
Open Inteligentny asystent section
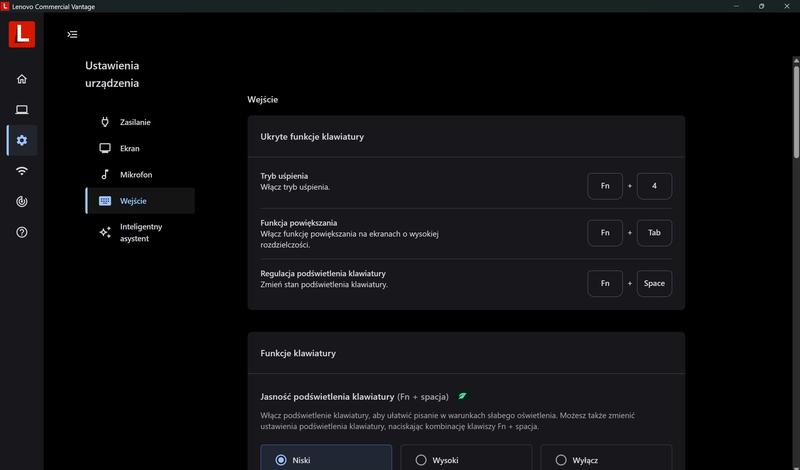140,232
